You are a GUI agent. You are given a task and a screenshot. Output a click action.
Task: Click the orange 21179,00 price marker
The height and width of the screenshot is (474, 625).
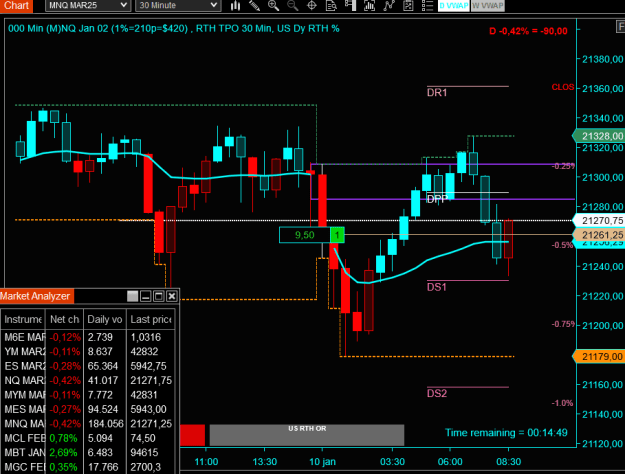599,356
